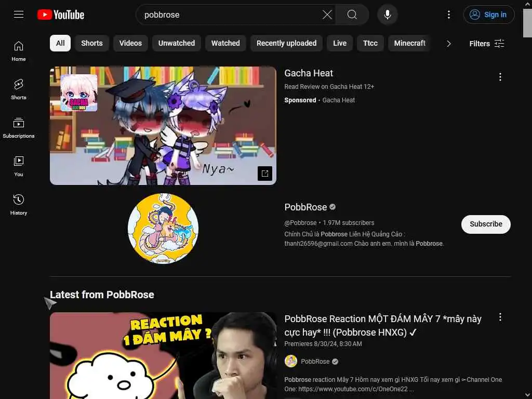Click small PobbRose avatar under video title
The image size is (532, 399).
[x=291, y=362]
